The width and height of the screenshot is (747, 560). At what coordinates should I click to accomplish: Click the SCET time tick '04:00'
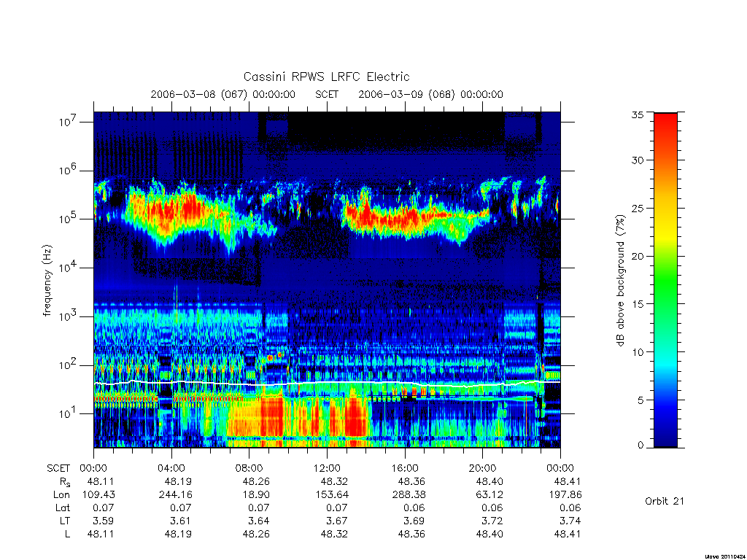coord(171,468)
